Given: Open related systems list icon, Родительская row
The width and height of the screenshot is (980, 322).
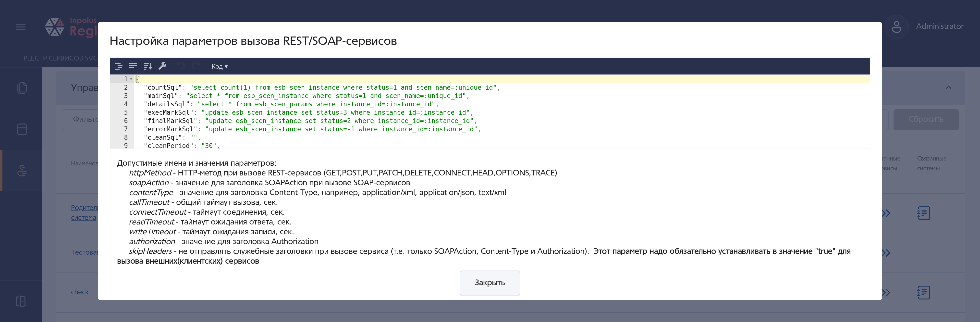Looking at the screenshot, I should click(x=923, y=213).
